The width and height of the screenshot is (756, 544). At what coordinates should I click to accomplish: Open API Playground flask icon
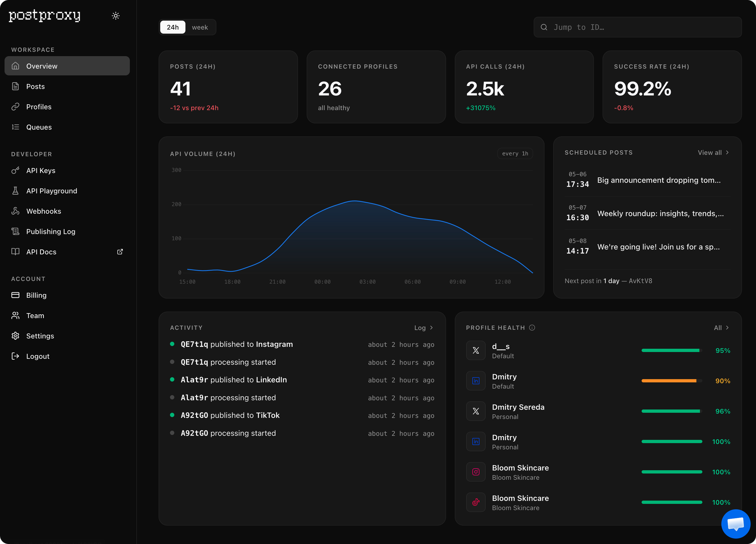(15, 191)
